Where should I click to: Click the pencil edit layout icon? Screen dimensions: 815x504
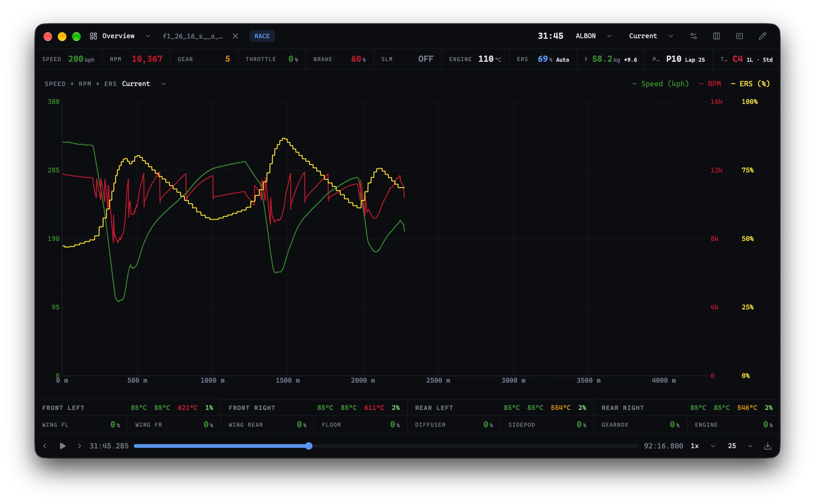click(x=762, y=36)
